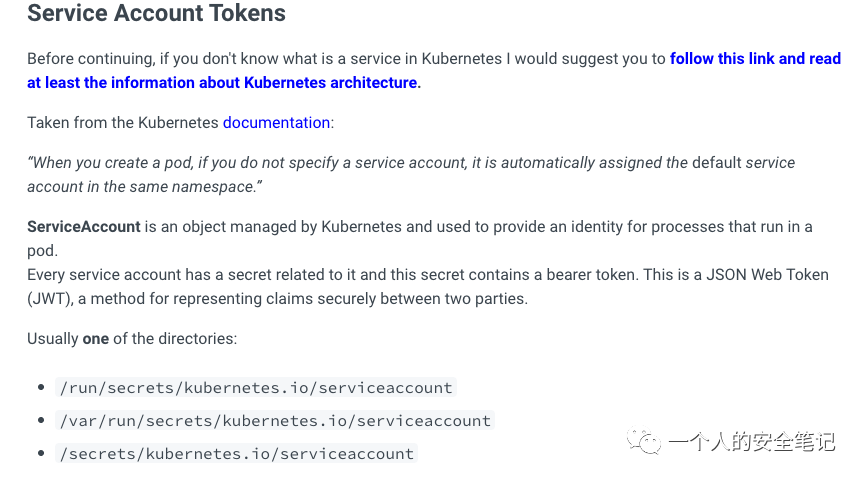Click the WeChat logo icon in watermark
The height and width of the screenshot is (479, 863).
[643, 442]
